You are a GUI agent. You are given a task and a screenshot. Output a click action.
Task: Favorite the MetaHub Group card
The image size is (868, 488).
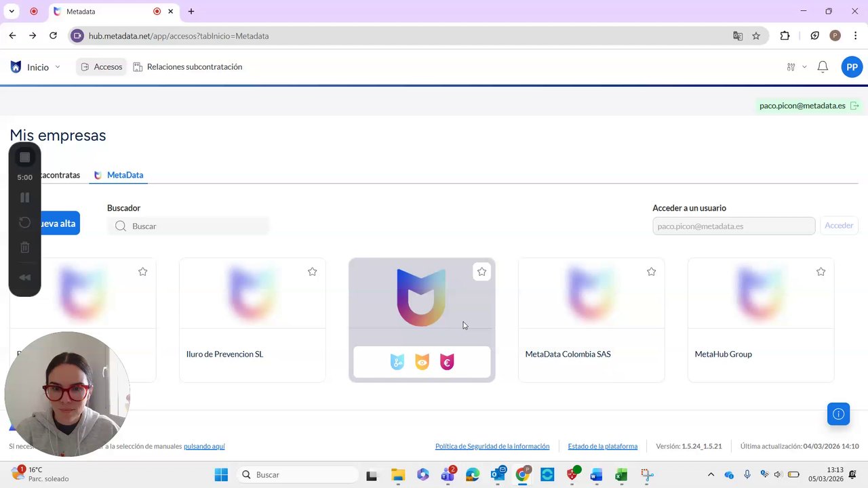821,272
